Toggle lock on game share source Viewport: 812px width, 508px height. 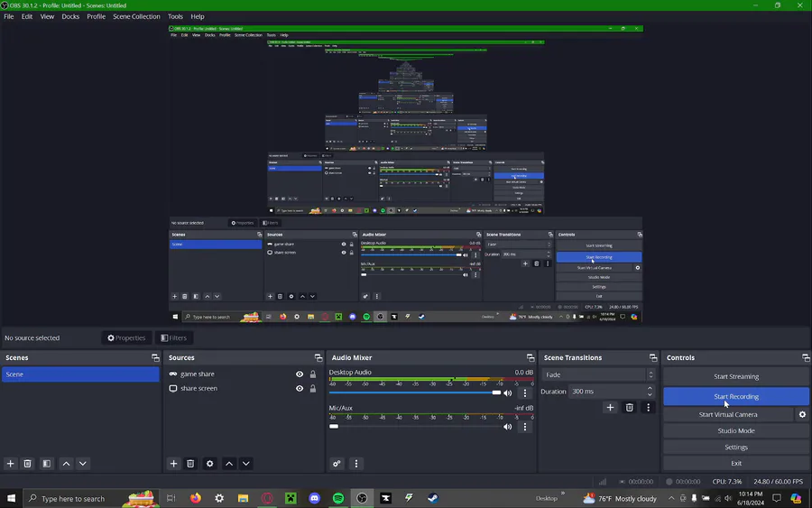313,374
